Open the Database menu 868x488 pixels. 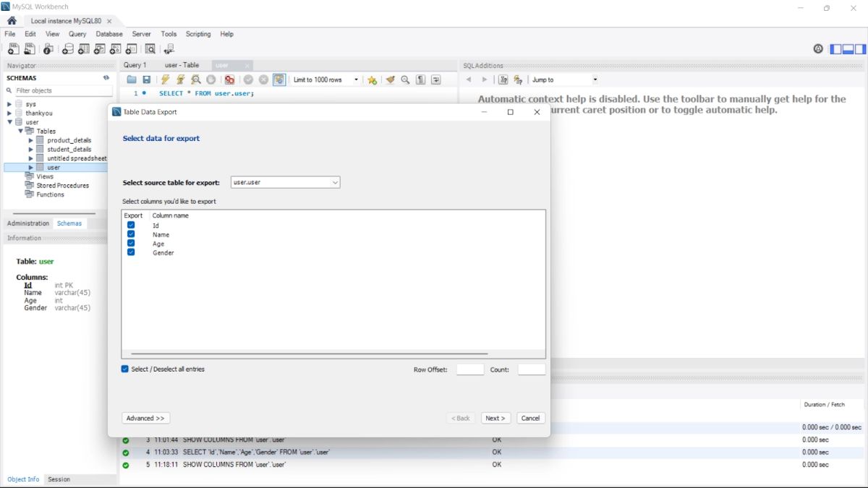(109, 34)
